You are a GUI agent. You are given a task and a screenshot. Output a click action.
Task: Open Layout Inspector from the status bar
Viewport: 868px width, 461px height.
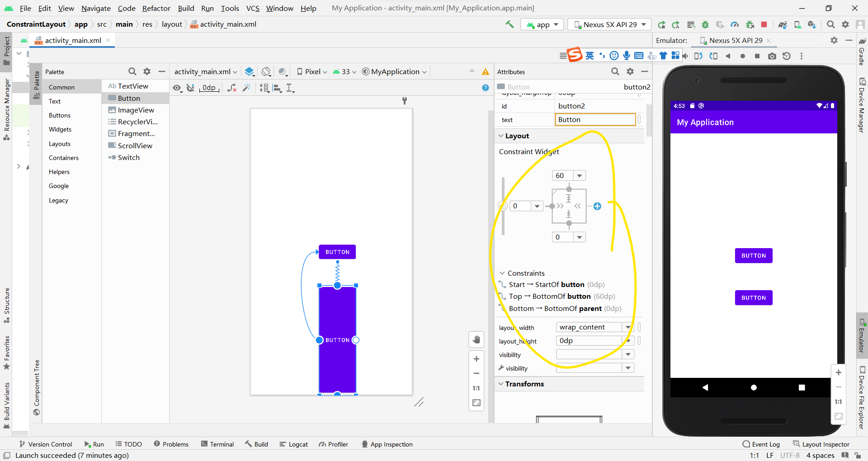click(x=826, y=444)
